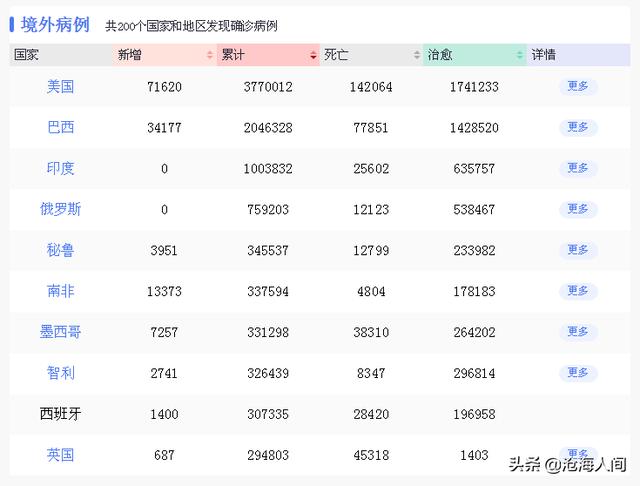Click 更多 button in 印度 row
The image size is (640, 486).
pyautogui.click(x=578, y=168)
